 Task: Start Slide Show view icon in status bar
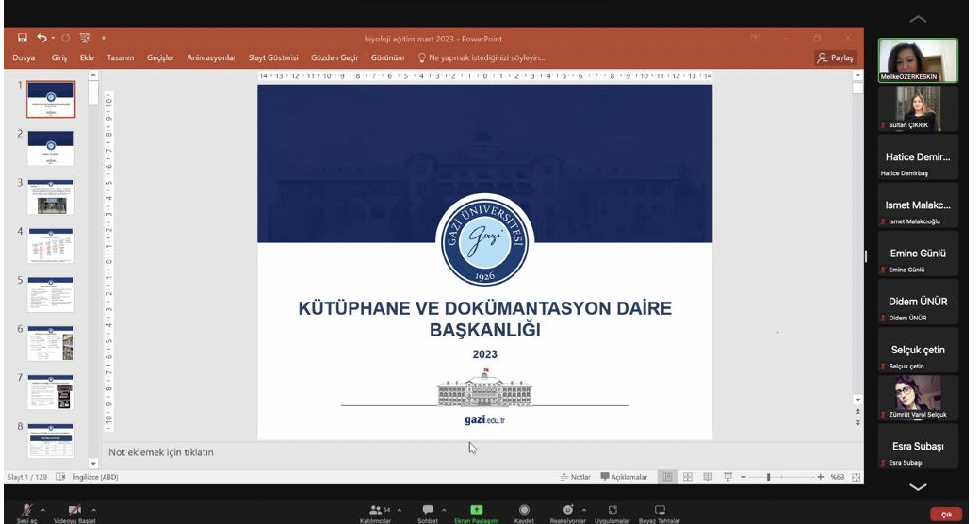click(728, 477)
